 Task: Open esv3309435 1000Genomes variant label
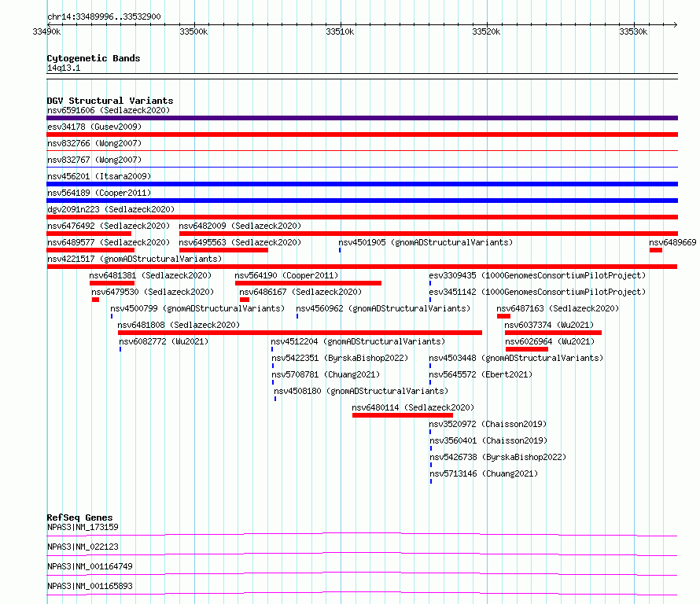click(537, 275)
